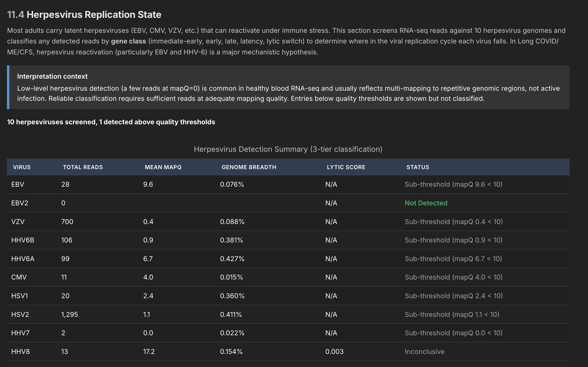The image size is (588, 367).
Task: Click the HSV2 total reads value 1,295
Action: [x=69, y=314]
